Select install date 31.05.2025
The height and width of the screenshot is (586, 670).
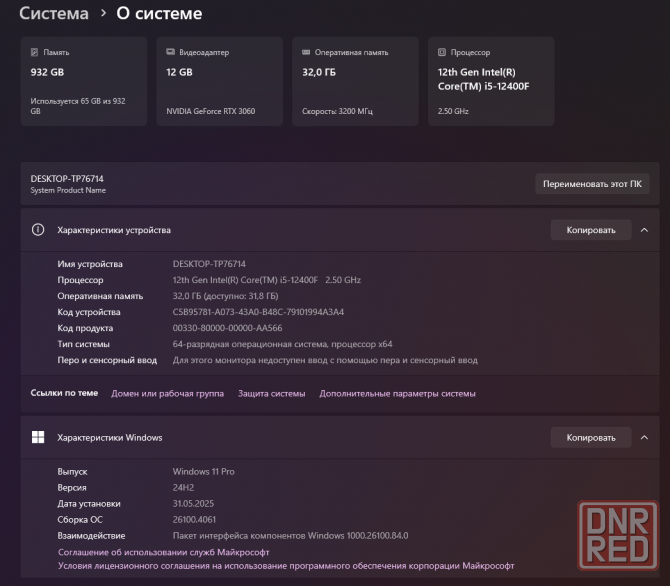tap(193, 504)
